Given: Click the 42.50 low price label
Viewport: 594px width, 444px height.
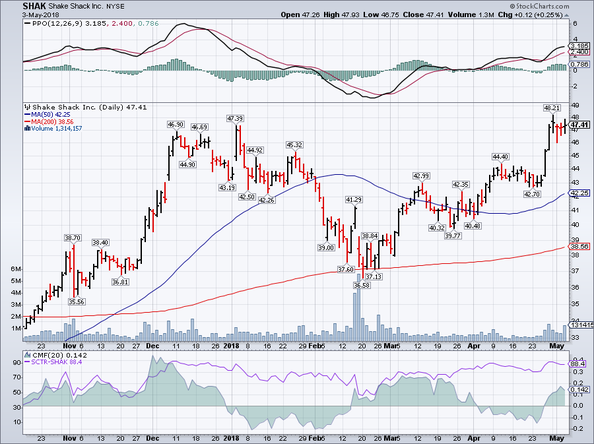Looking at the screenshot, I should (x=247, y=197).
